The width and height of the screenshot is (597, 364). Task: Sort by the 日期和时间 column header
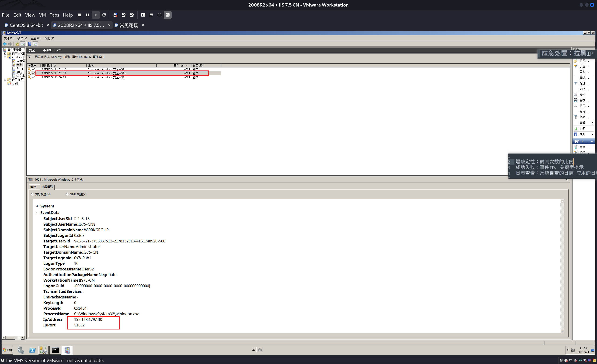point(63,66)
